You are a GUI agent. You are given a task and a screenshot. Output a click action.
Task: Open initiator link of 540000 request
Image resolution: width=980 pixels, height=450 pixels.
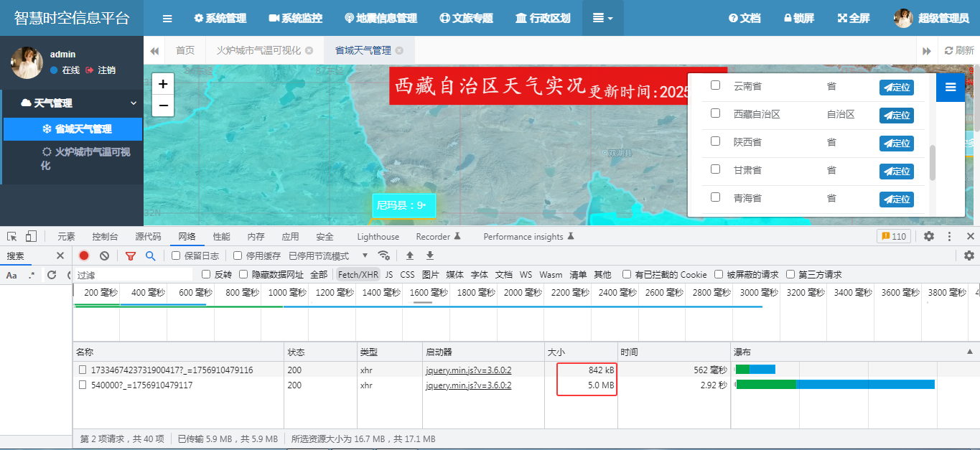pyautogui.click(x=468, y=385)
